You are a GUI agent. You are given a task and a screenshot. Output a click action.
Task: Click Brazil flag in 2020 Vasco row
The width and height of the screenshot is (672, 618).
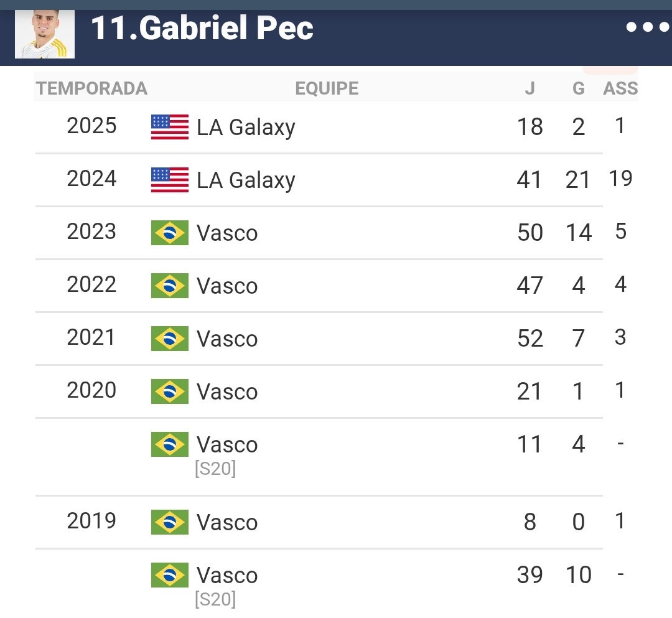pos(170,391)
